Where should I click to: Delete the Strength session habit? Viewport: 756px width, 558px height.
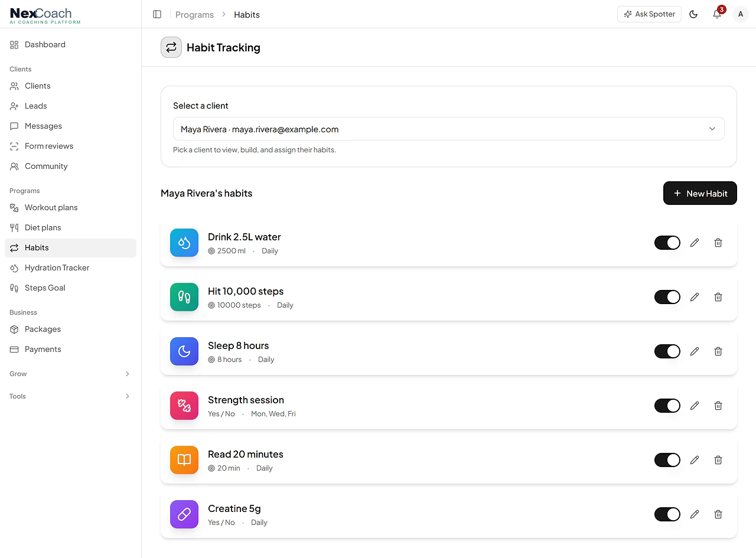point(718,406)
